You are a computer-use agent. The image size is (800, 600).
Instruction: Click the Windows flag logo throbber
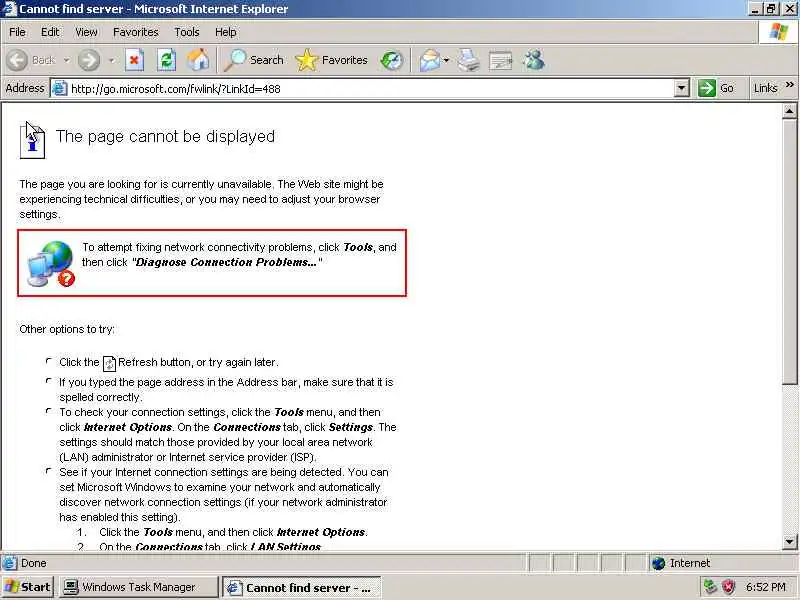point(779,32)
